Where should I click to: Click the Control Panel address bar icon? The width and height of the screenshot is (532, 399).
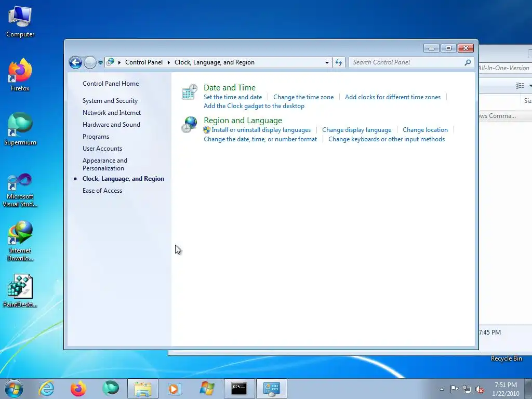(110, 62)
